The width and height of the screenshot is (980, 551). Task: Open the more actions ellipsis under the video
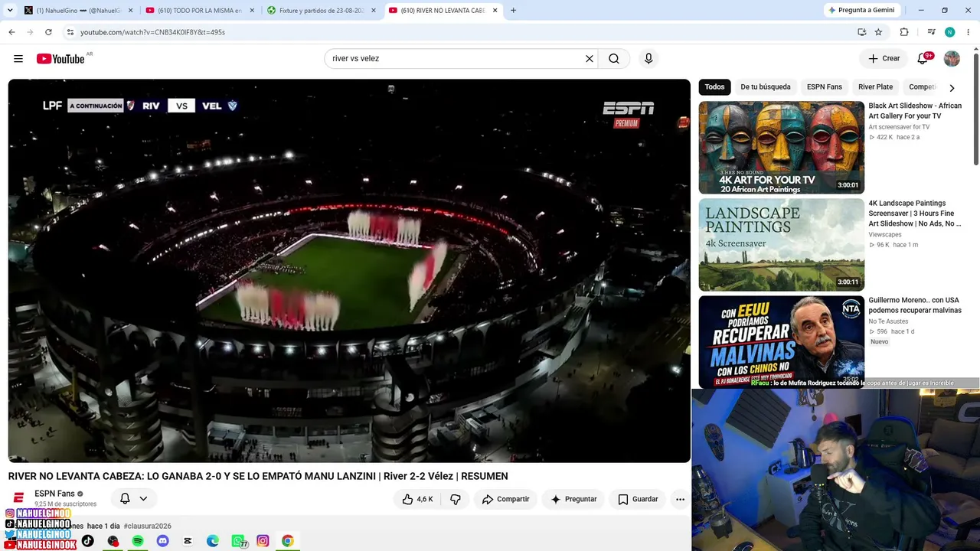click(680, 499)
